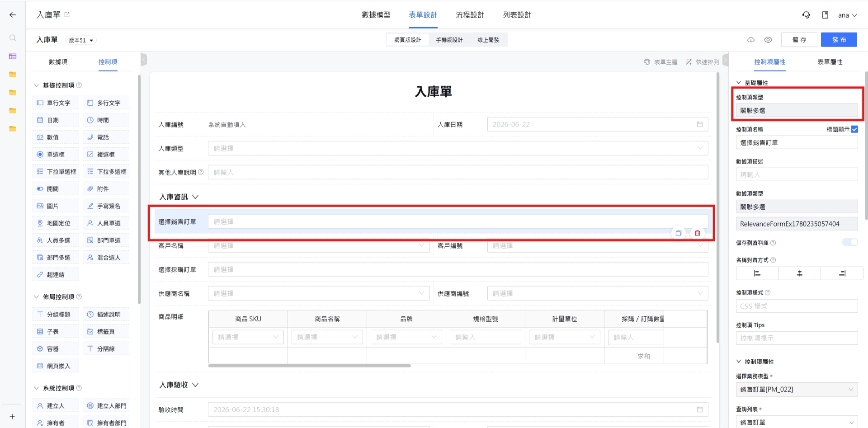Image resolution: width=868 pixels, height=428 pixels.
Task: Preview the form with the eye icon
Action: tap(768, 40)
